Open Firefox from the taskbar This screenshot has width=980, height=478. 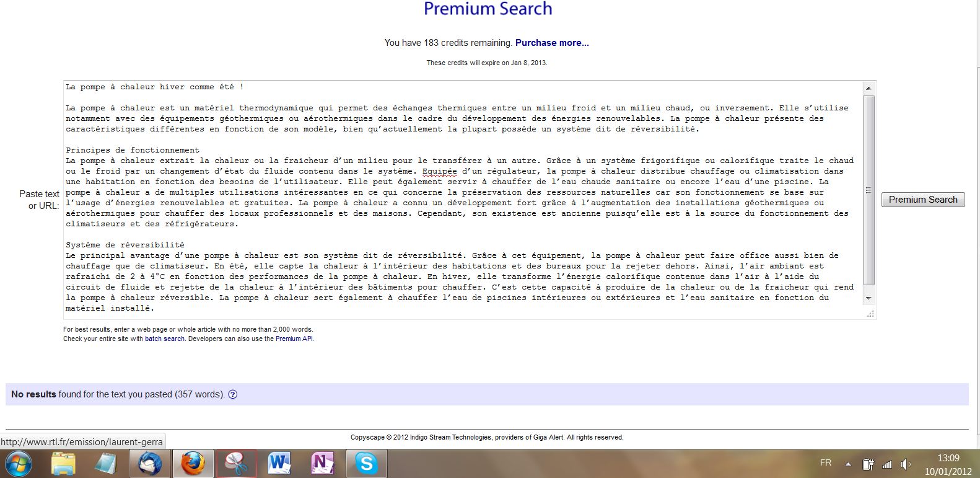[193, 463]
